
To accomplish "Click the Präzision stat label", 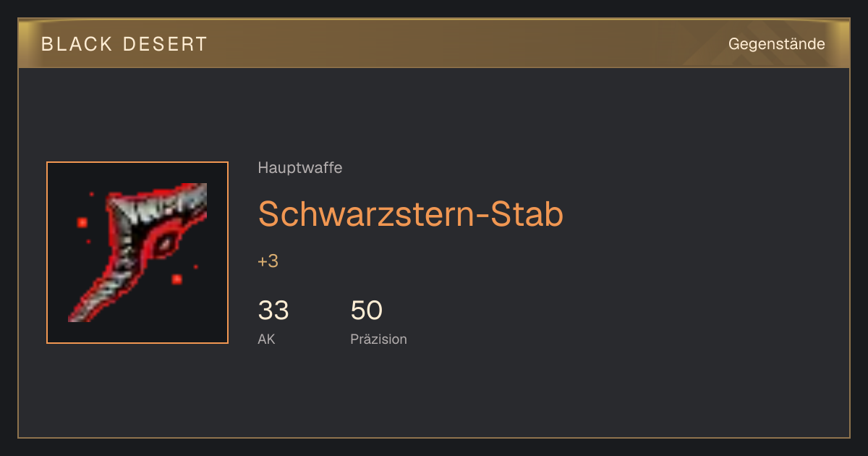I will tap(378, 339).
